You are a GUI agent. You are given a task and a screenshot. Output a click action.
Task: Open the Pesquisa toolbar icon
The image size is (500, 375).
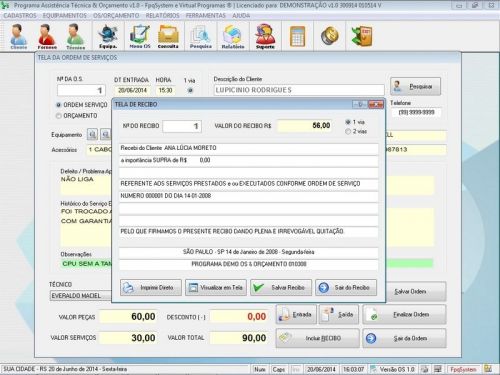(x=201, y=36)
